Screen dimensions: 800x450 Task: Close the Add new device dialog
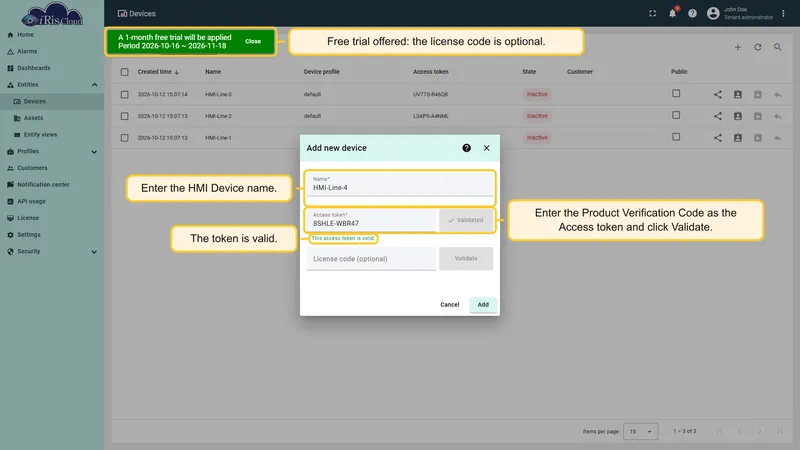click(x=486, y=148)
